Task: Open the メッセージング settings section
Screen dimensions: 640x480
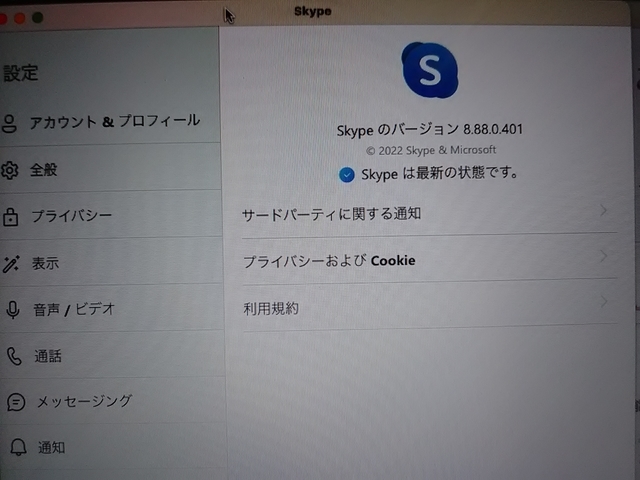Action: click(113, 401)
